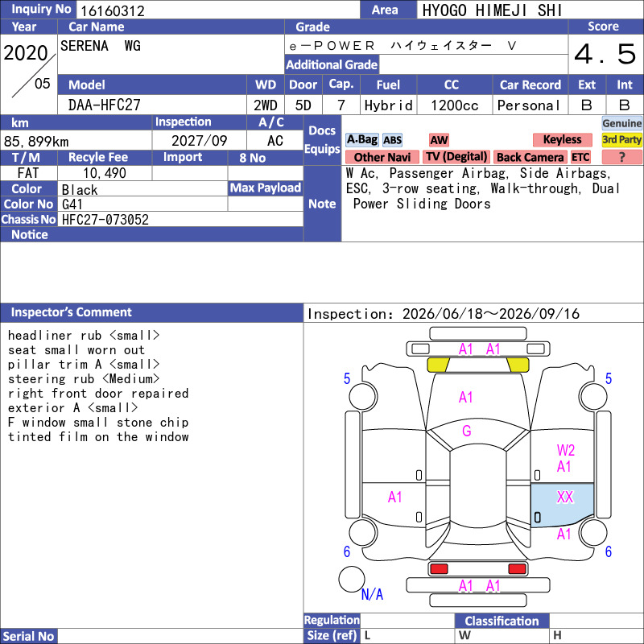Click the 1200cc engine value
Screen dimensions: 644x644
pyautogui.click(x=454, y=105)
